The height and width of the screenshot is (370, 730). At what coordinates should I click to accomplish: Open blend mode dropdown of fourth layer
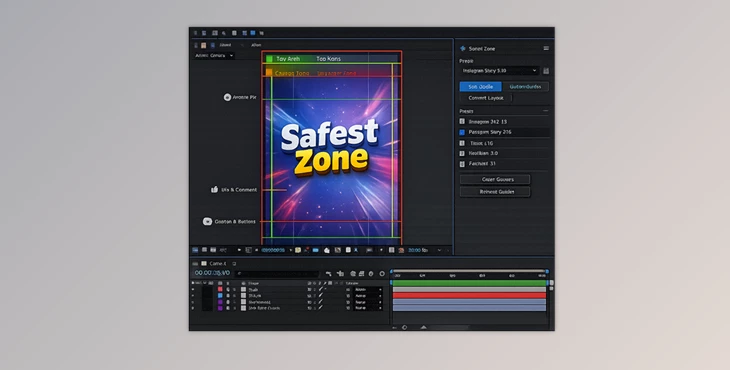point(369,308)
